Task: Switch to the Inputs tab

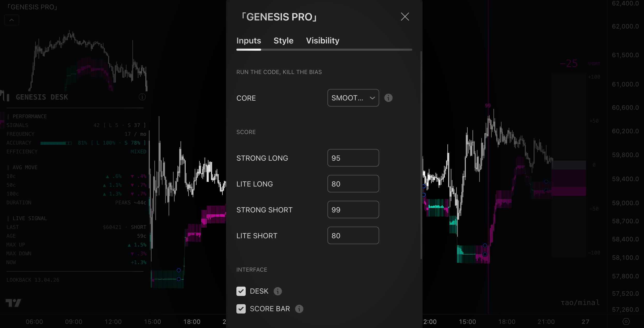Action: (249, 41)
